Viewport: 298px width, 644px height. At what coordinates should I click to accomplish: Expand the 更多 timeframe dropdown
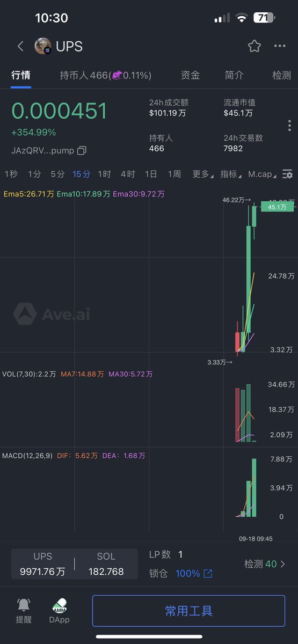tap(202, 174)
